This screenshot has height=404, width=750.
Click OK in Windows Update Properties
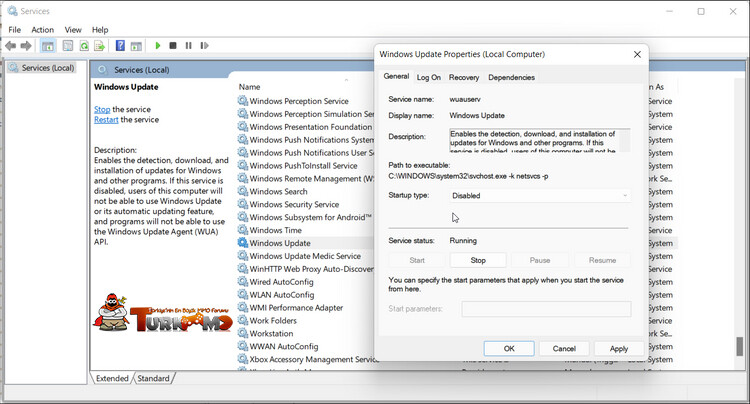509,349
